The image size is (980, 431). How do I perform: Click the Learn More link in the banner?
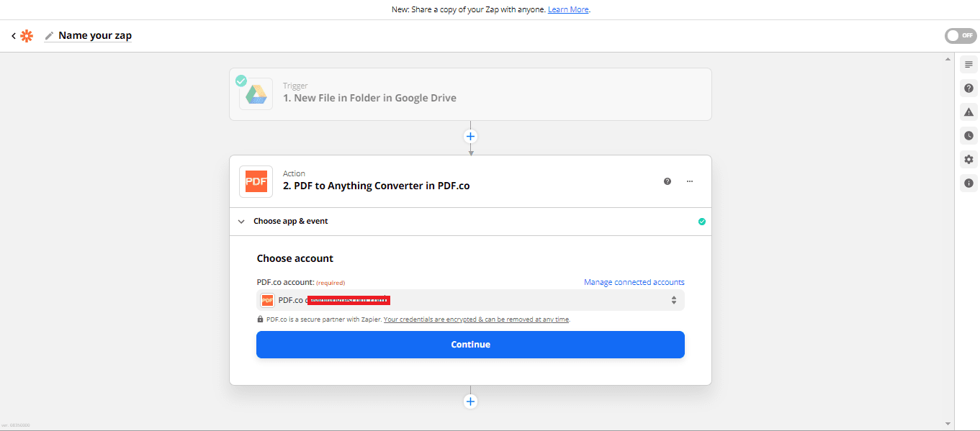click(x=568, y=9)
